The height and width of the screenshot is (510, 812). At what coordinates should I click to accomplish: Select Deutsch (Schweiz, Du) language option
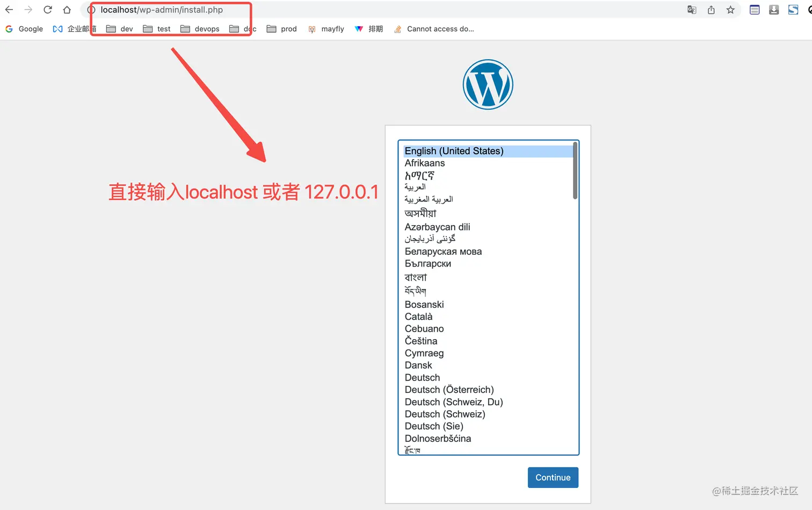488,402
